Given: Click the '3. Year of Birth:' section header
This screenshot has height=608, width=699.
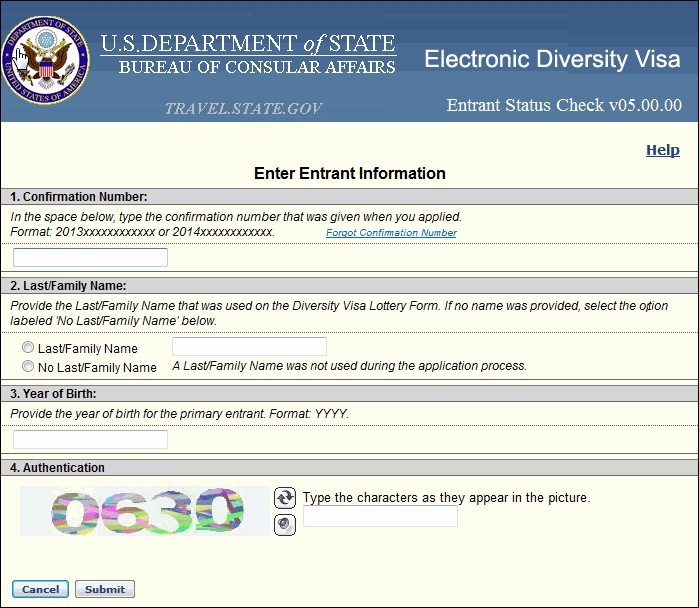Looking at the screenshot, I should click(350, 394).
